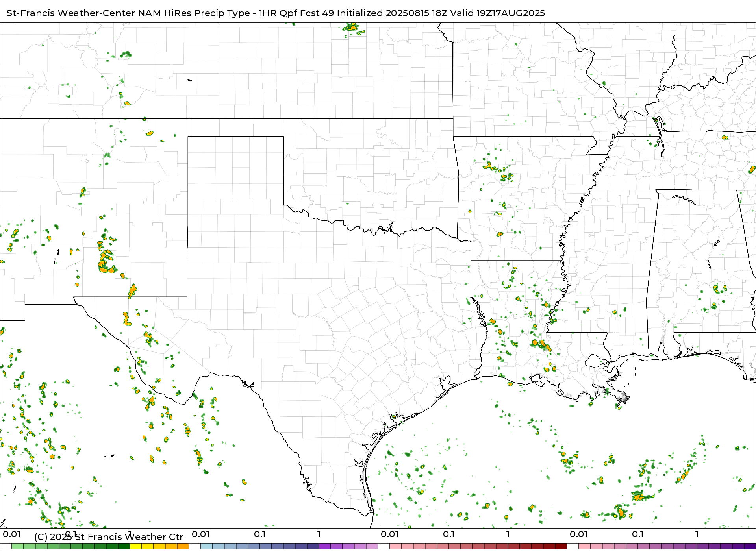756x551 pixels.
Task: Click the '(C) 2025 St Francis Weather Ctr' copyright text
Action: pyautogui.click(x=109, y=537)
